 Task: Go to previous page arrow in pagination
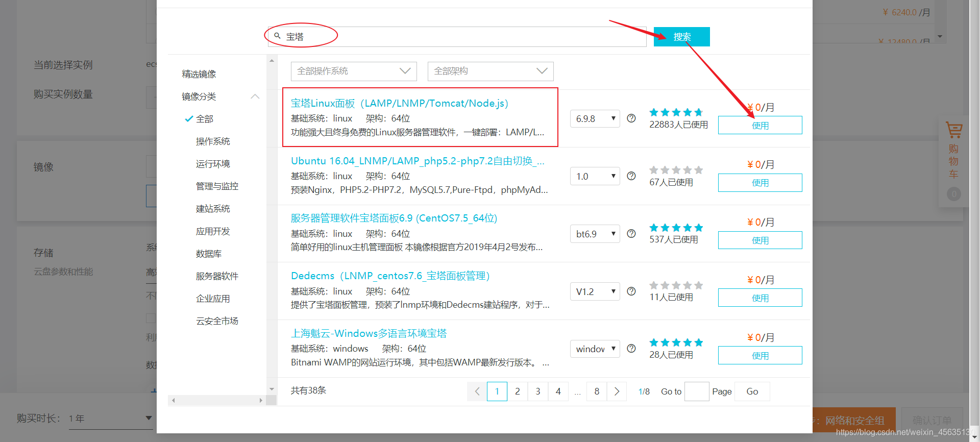(x=477, y=391)
